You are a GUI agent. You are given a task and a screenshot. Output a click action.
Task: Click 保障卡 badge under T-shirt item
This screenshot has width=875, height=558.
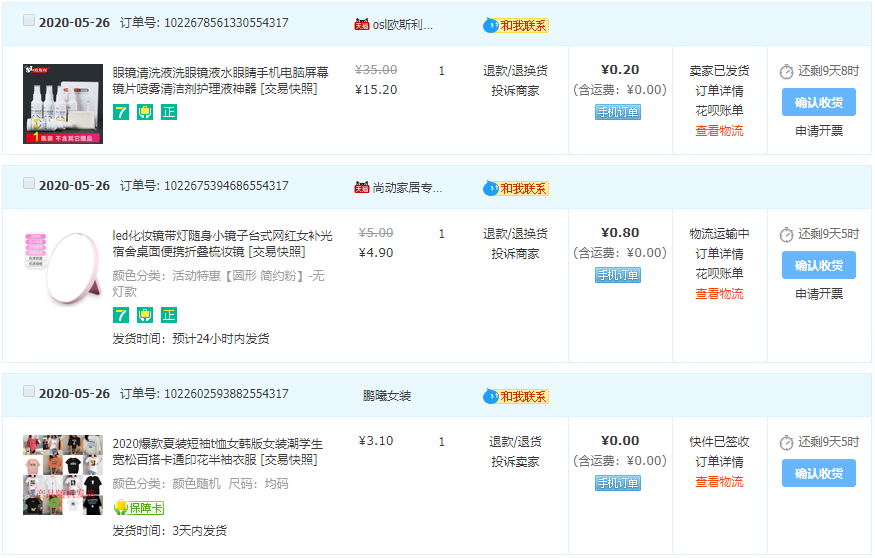pos(139,507)
